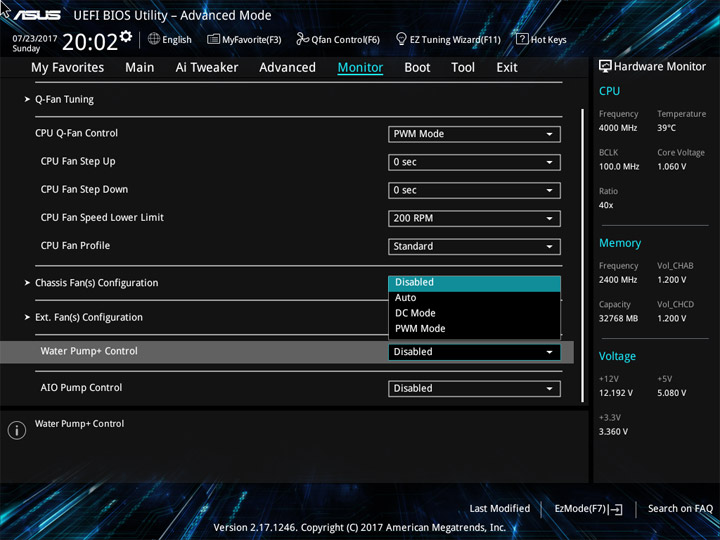Click the Water Pump+ Control dropdown

pos(474,352)
